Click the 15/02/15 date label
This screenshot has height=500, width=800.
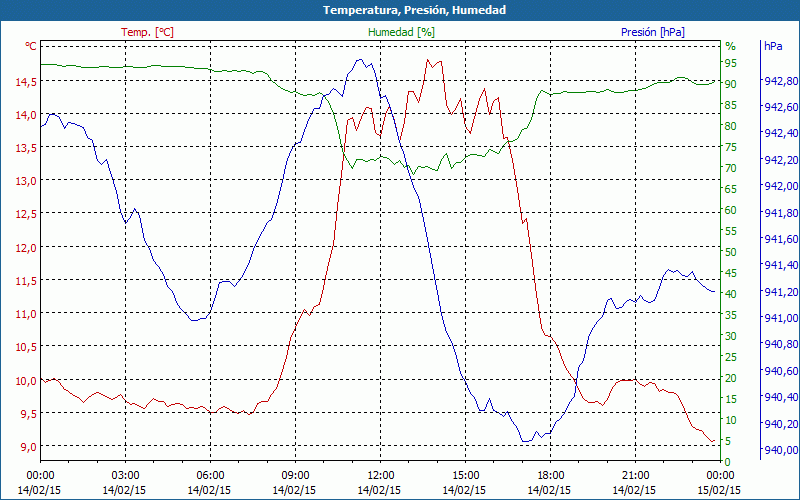pos(719,490)
